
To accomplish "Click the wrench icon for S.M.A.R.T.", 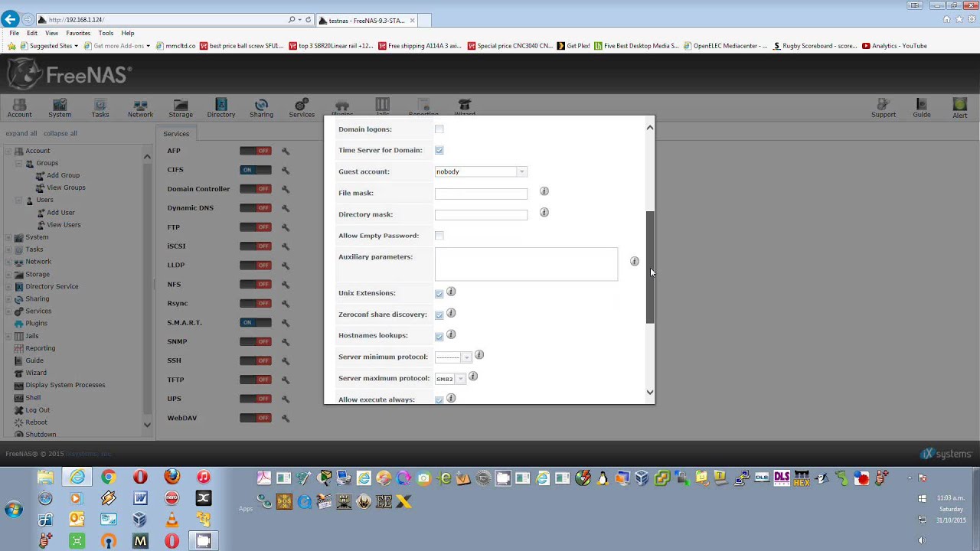I will [x=286, y=323].
